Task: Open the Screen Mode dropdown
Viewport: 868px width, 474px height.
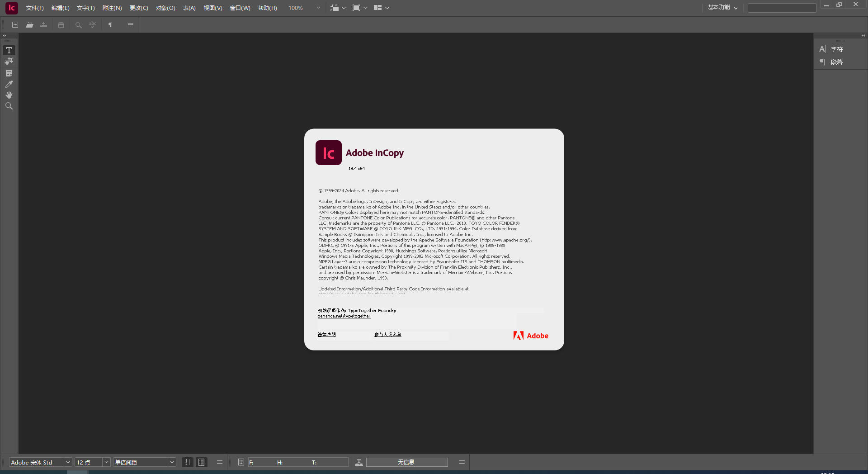Action: click(x=360, y=8)
